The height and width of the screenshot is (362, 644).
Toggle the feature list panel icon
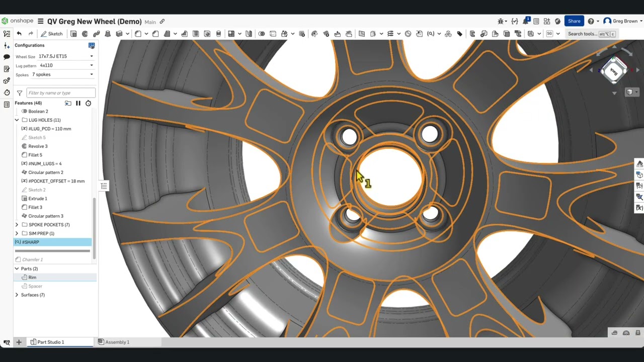pyautogui.click(x=7, y=34)
